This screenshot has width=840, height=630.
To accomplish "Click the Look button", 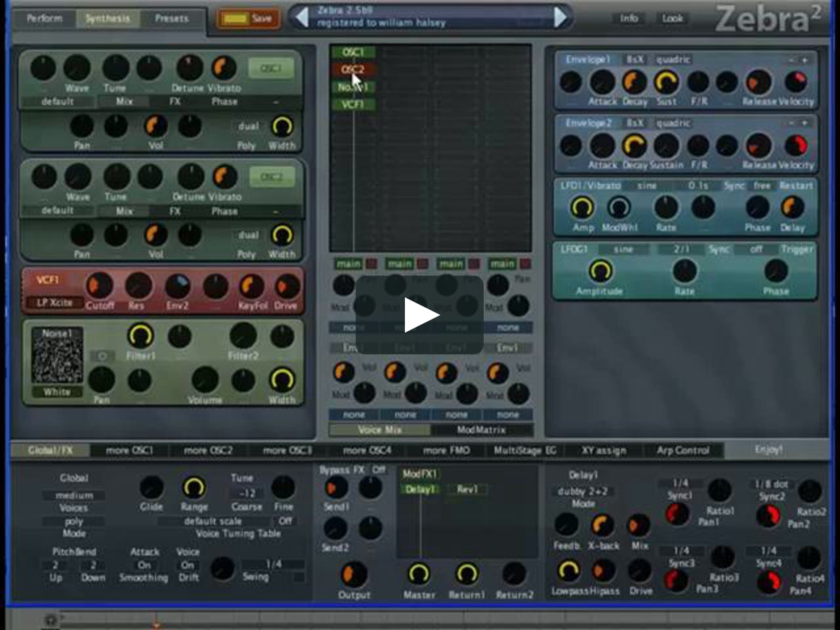I will click(x=673, y=18).
